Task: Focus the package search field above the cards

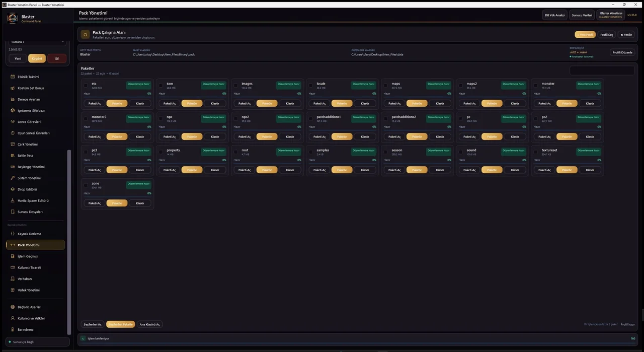Action: tap(602, 71)
